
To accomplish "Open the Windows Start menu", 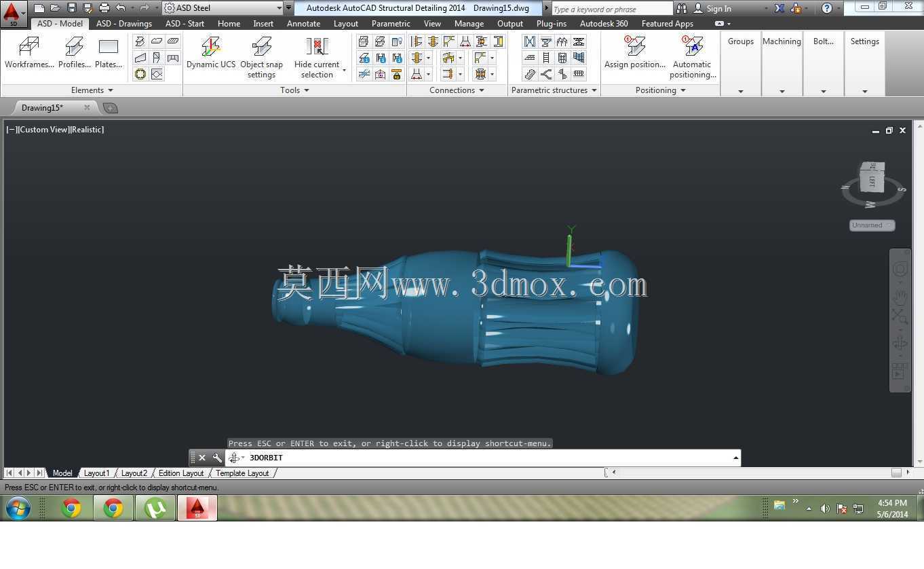I will tap(18, 508).
